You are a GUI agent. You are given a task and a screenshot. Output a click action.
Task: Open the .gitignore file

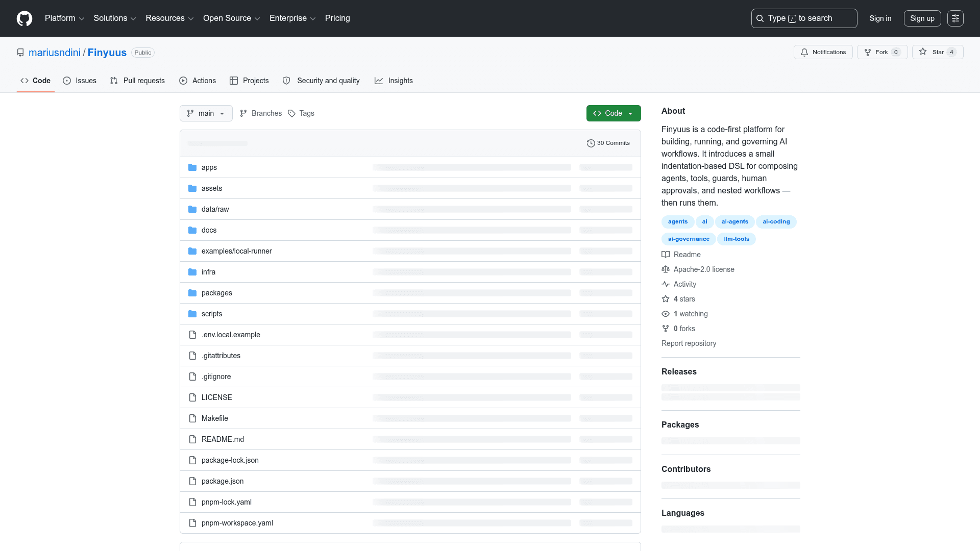(x=216, y=377)
